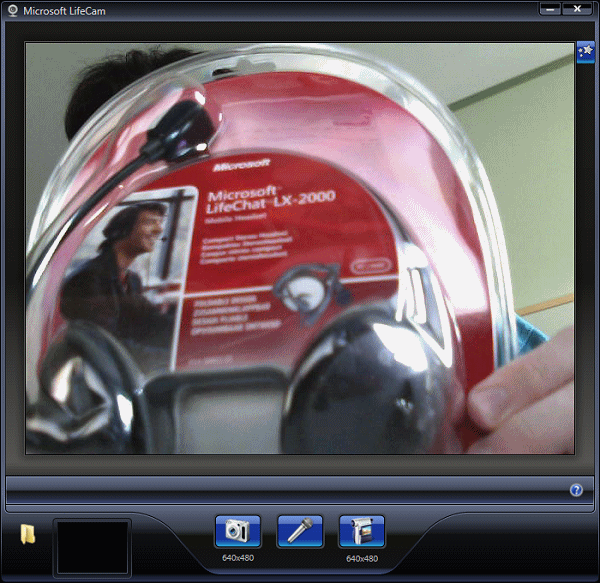
Task: Click the Microsoft LifeCam title text
Action: (69, 10)
